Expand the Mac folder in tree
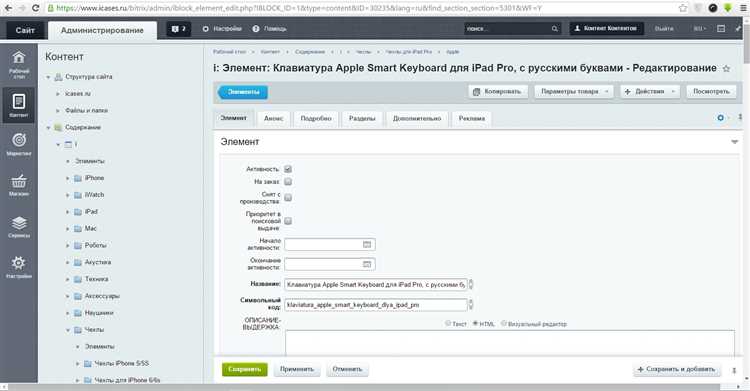Screen dimensions: 750x391 pyautogui.click(x=67, y=229)
